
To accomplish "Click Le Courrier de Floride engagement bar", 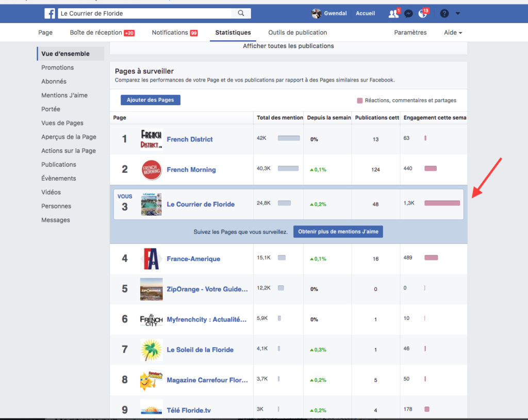I will (x=442, y=203).
